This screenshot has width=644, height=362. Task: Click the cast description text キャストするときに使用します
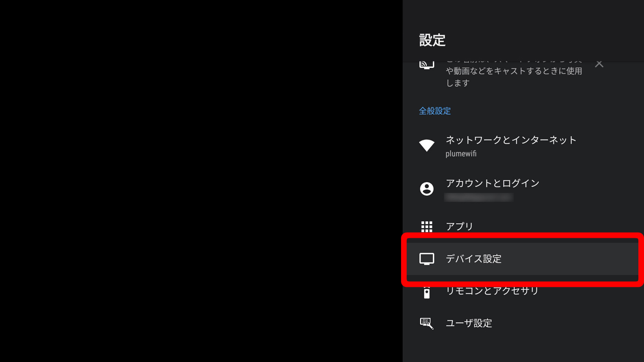pyautogui.click(x=514, y=77)
